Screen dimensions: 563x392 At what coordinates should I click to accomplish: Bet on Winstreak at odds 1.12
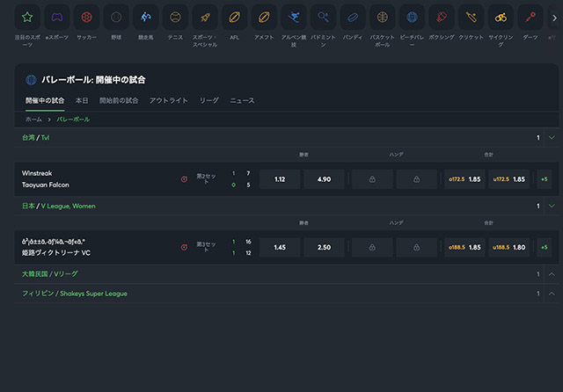coord(280,179)
